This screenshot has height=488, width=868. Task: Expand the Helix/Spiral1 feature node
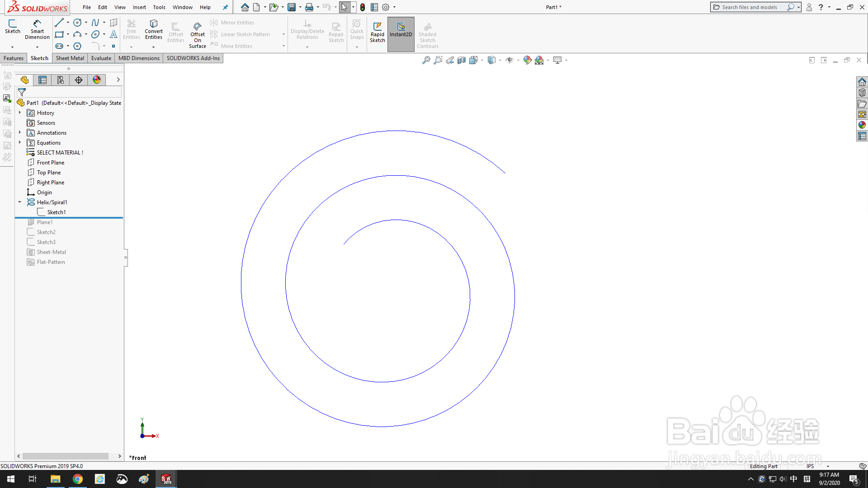coord(19,202)
